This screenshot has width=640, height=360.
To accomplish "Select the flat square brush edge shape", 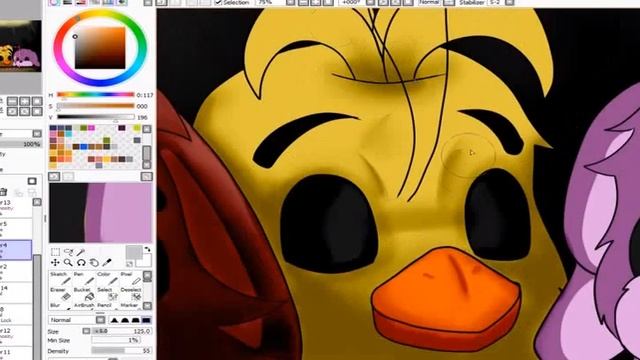I will click(x=146, y=320).
